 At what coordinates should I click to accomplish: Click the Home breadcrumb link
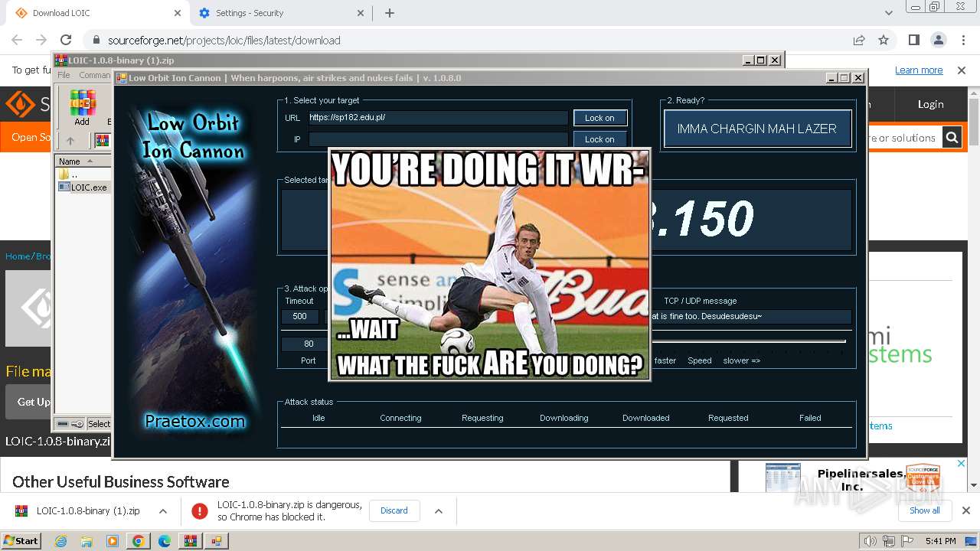(x=18, y=256)
